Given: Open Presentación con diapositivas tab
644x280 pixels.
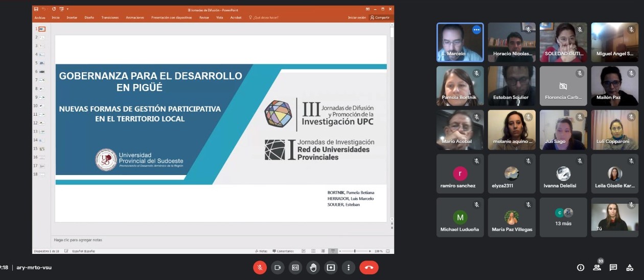Looking at the screenshot, I should pyautogui.click(x=172, y=17).
